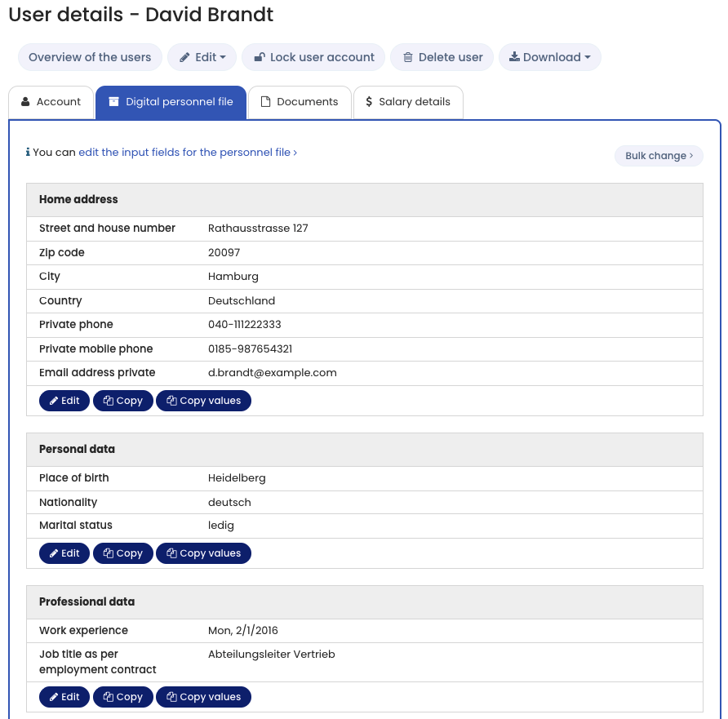Select the Digital personnel file tab
This screenshot has height=719, width=728.
pos(171,102)
